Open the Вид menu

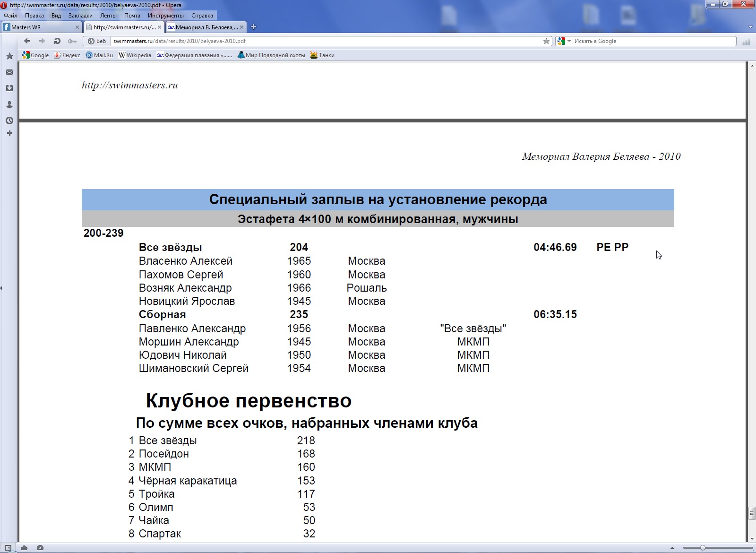click(56, 16)
